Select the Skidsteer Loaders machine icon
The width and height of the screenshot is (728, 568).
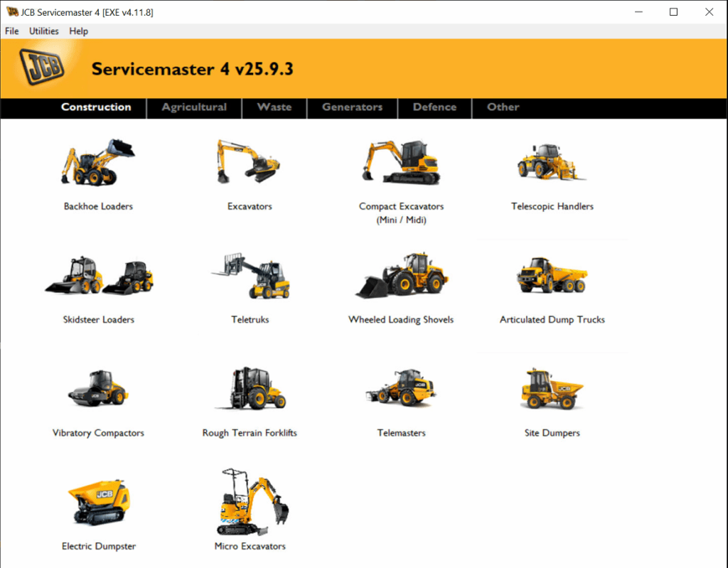100,276
